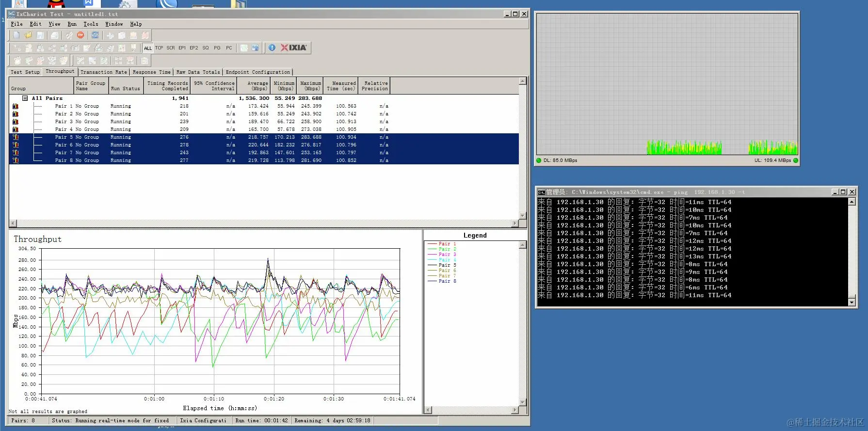Toggle the ALL filter button
This screenshot has height=431, width=868.
pos(148,48)
